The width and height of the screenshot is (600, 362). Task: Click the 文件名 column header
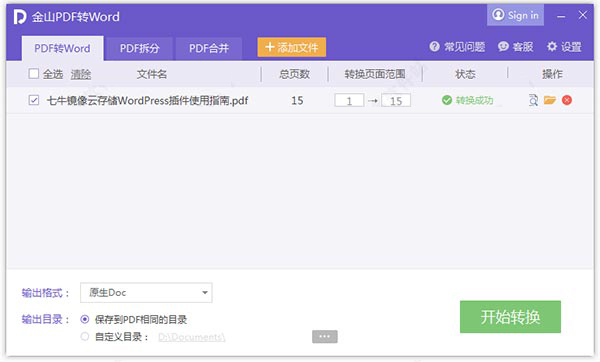152,74
